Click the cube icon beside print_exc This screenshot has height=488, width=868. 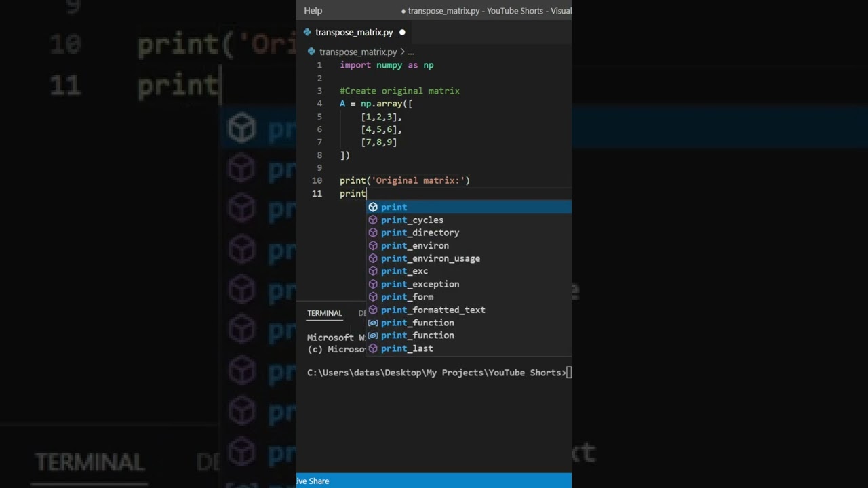point(373,271)
